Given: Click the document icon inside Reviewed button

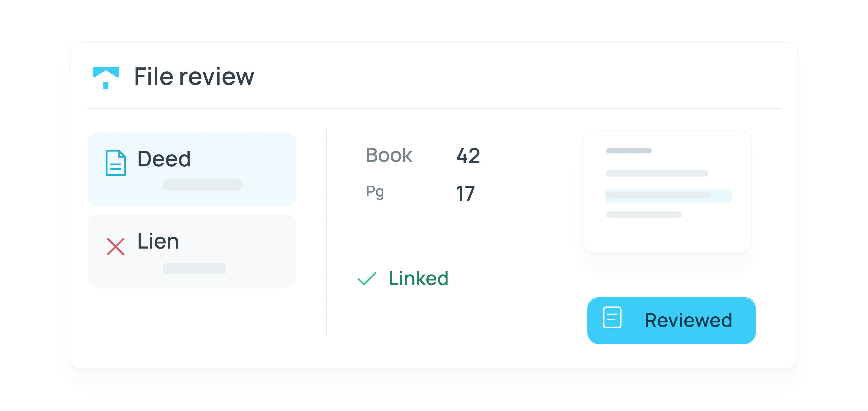Looking at the screenshot, I should click(612, 317).
